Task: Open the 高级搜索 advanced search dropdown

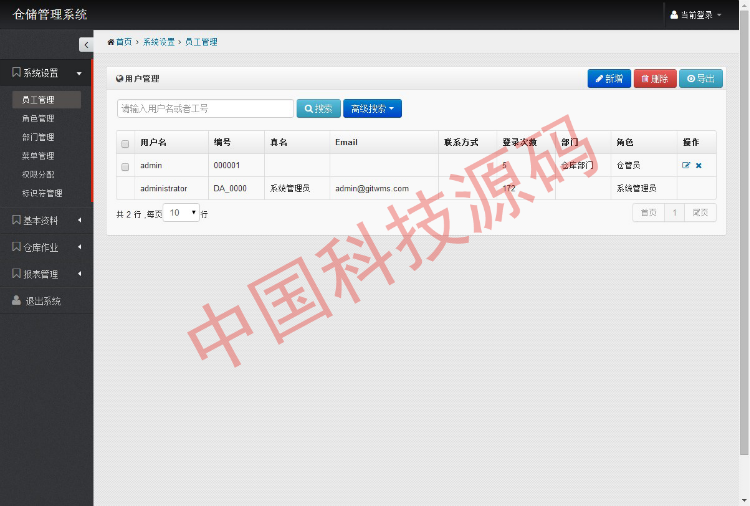Action: click(372, 108)
